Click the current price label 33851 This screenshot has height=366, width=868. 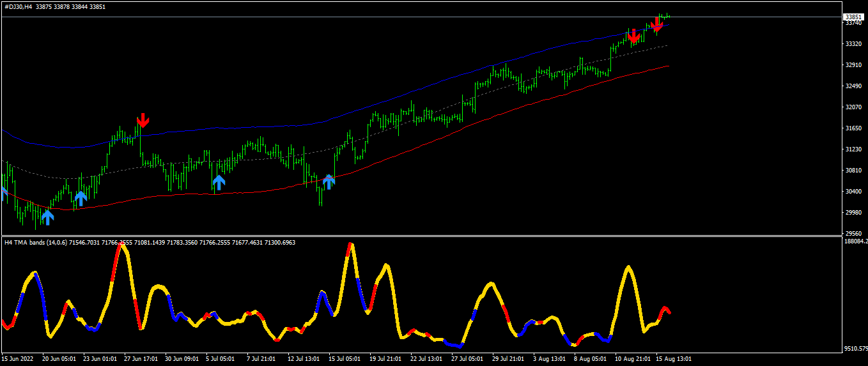(853, 17)
